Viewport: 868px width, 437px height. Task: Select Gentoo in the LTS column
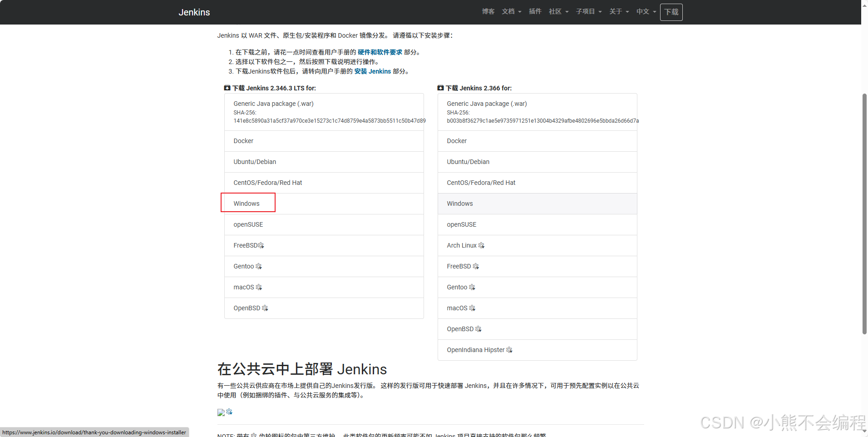(324, 267)
